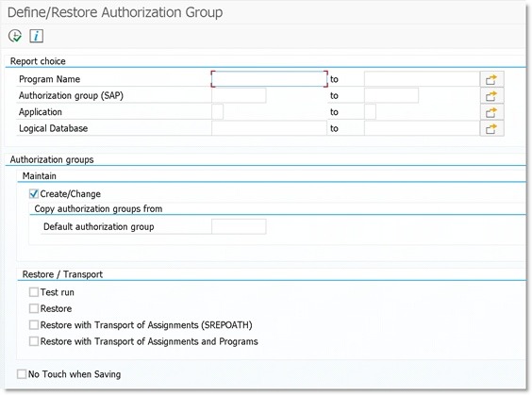Click the Execute clock icon
The image size is (532, 395).
[x=15, y=36]
